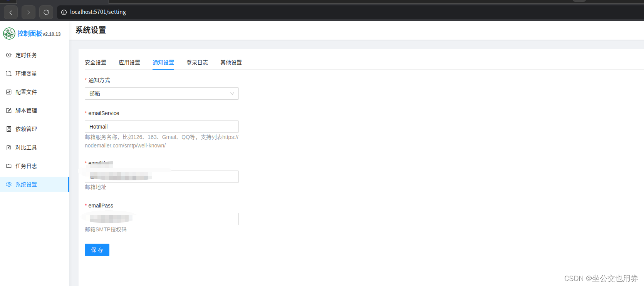Click the edit icon beside 脚本管理
Image resolution: width=644 pixels, height=286 pixels.
(x=9, y=110)
